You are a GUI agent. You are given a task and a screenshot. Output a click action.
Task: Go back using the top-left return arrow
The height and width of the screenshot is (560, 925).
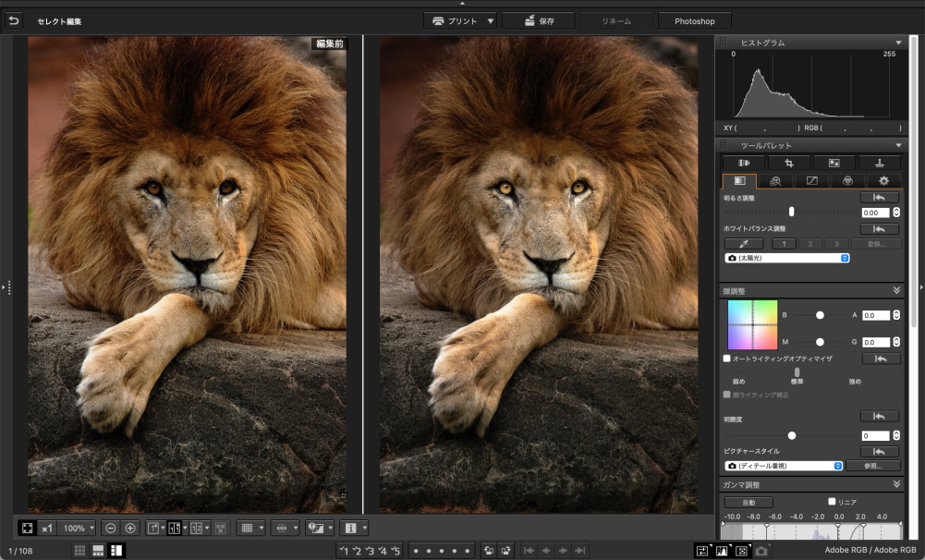click(13, 20)
